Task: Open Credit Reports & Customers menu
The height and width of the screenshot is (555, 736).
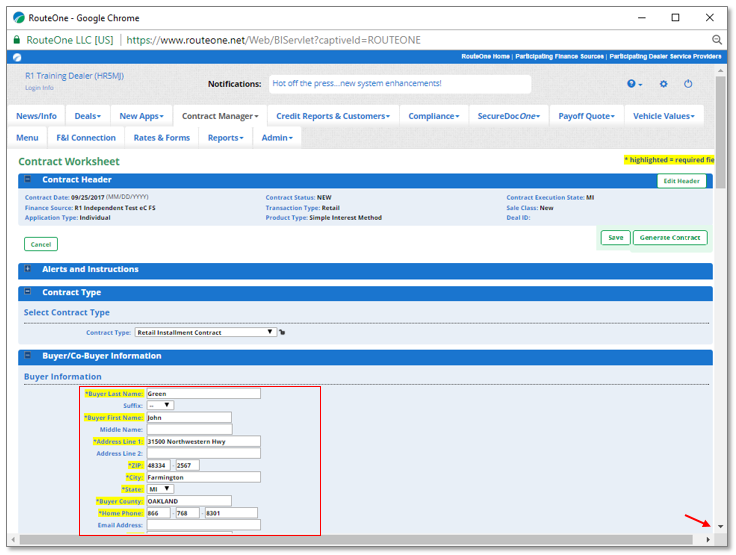Action: (x=333, y=116)
